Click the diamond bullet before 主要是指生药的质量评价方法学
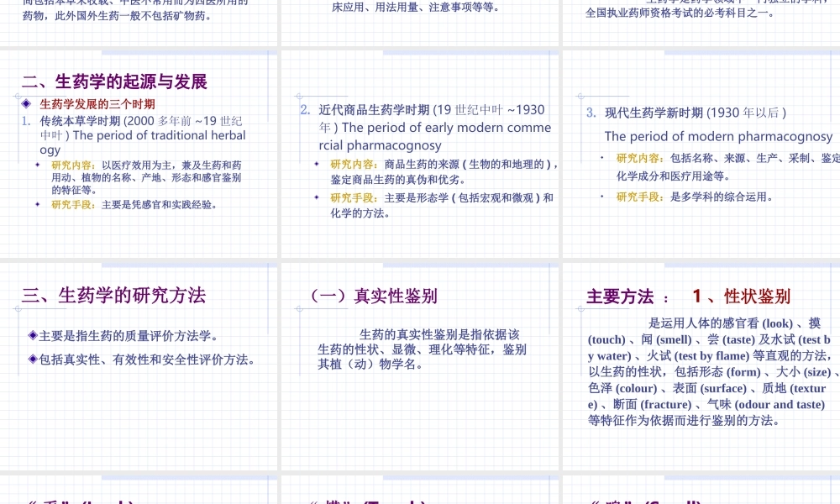840x504 pixels. point(33,334)
